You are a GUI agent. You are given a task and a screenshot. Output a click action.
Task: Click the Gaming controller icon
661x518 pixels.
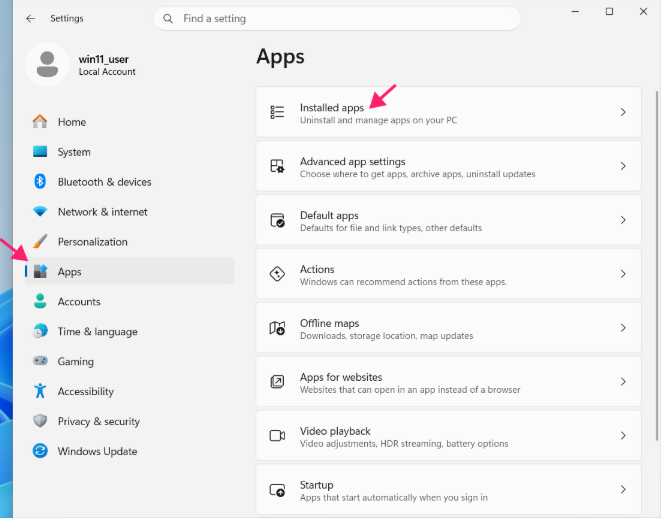[x=40, y=361]
